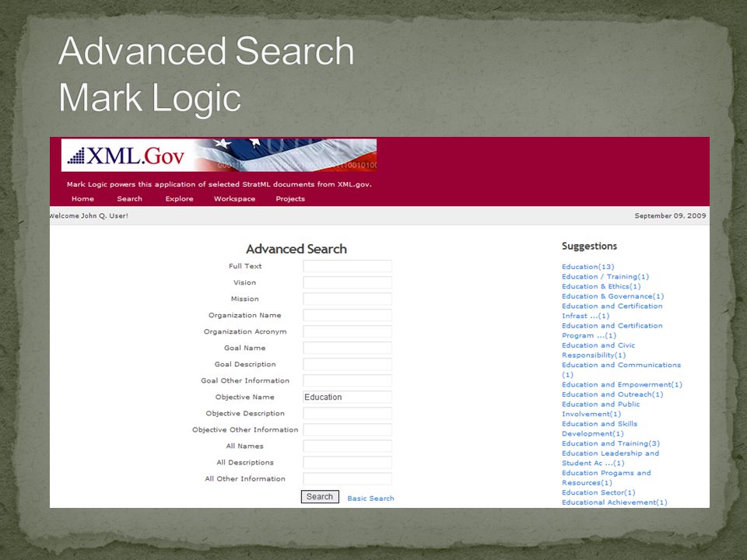Image resolution: width=747 pixels, height=560 pixels.
Task: Open the Explore menu item
Action: (x=179, y=198)
